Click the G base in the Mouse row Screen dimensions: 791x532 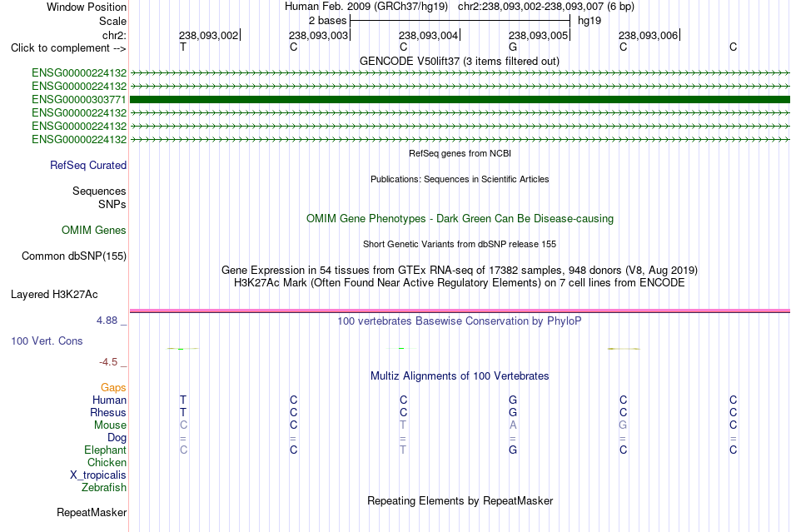[x=623, y=425]
